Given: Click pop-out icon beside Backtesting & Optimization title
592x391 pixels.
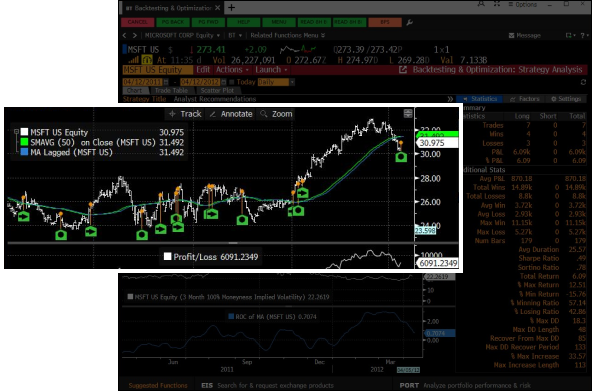Looking at the screenshot, I should 403,70.
